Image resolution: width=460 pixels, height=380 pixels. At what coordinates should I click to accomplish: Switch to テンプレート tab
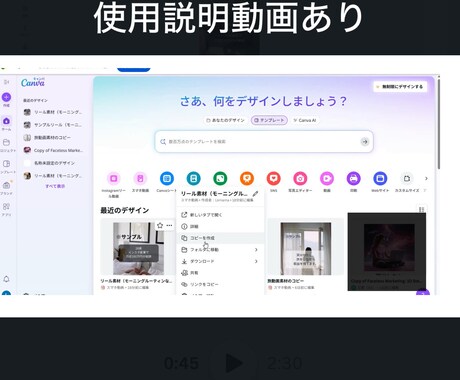pos(269,120)
